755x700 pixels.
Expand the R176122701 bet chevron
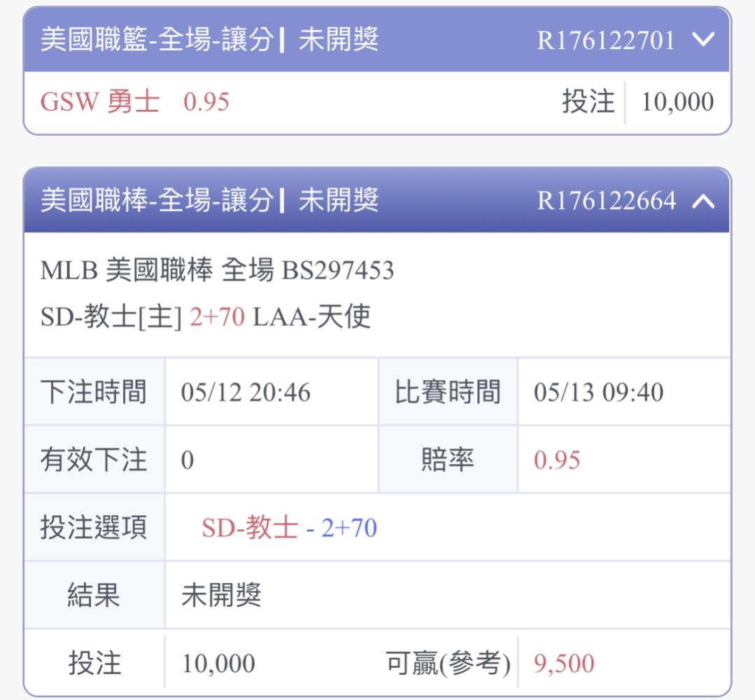(703, 40)
